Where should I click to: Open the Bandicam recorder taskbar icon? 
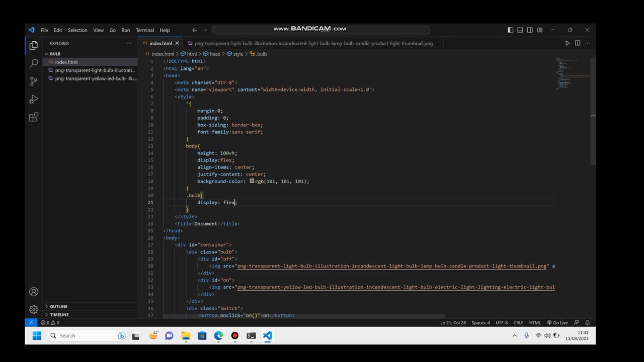pyautogui.click(x=234, y=336)
